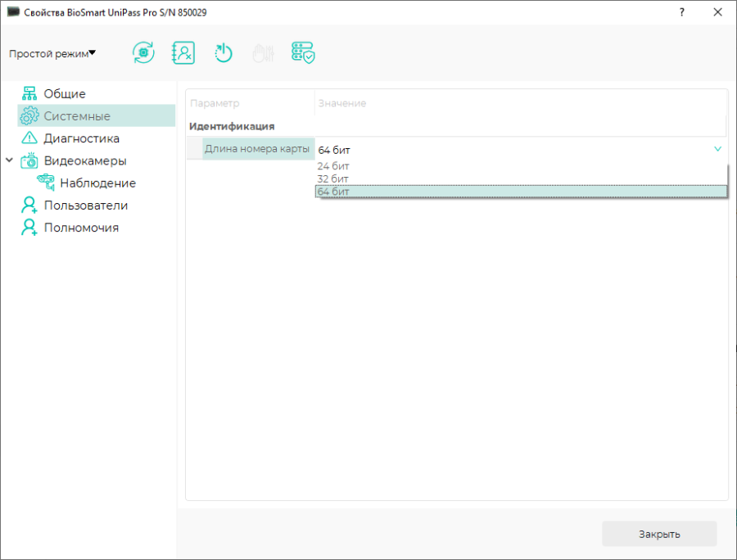Click the Системные gear icon
Image resolution: width=737 pixels, height=560 pixels.
click(x=29, y=115)
